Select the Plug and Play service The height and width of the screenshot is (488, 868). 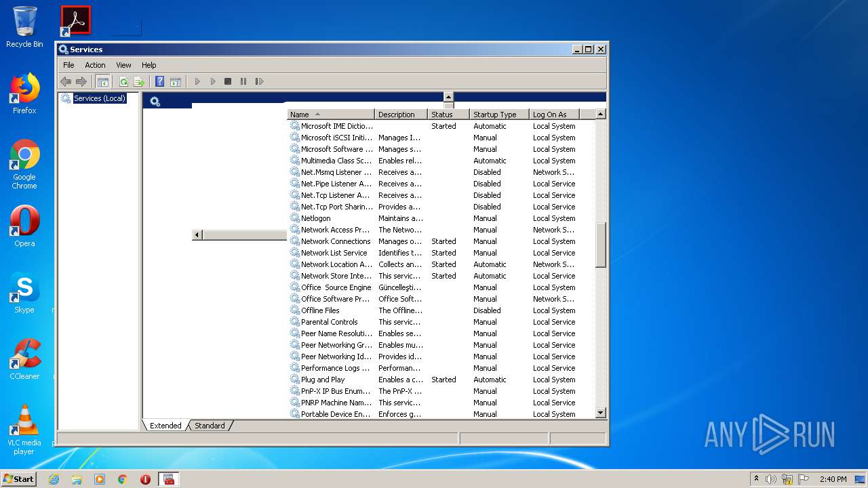point(441,380)
